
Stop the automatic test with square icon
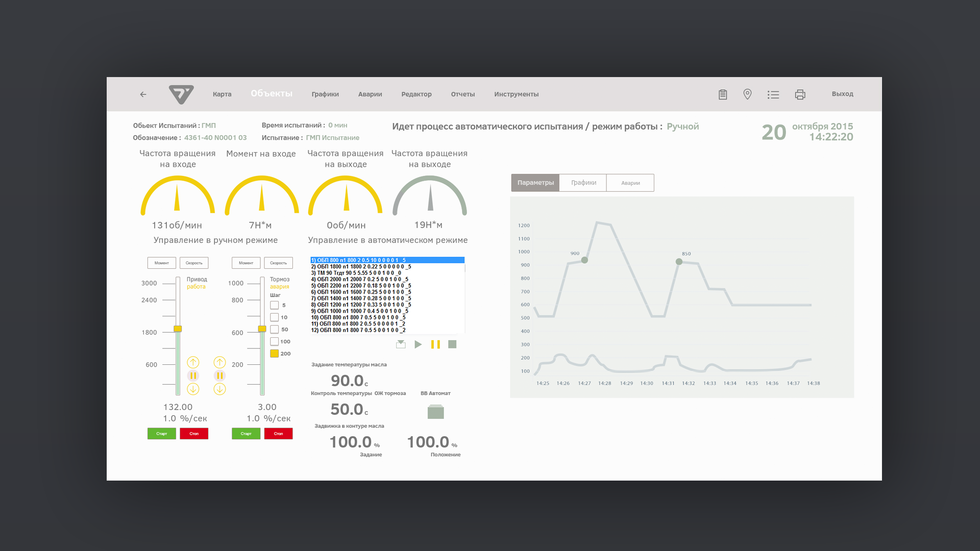[452, 344]
